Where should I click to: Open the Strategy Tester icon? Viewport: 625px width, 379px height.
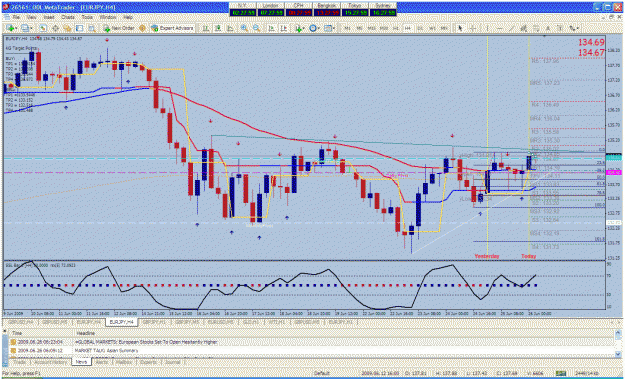pos(92,28)
